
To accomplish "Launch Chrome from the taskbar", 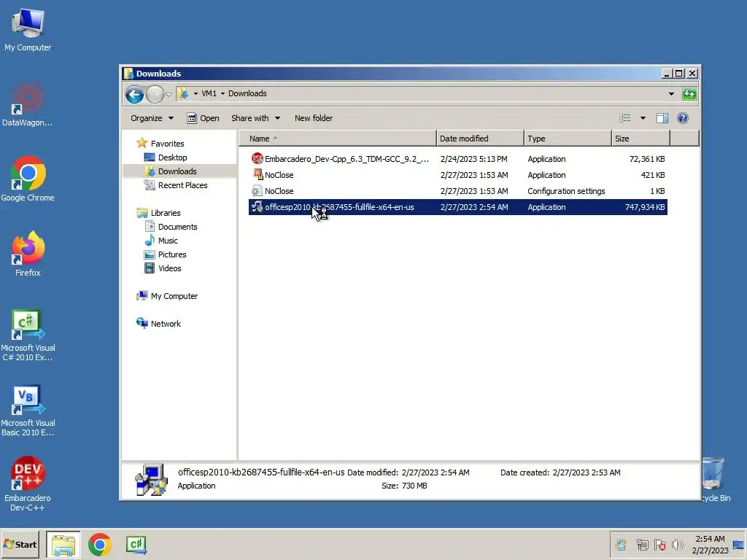I will pos(99,545).
